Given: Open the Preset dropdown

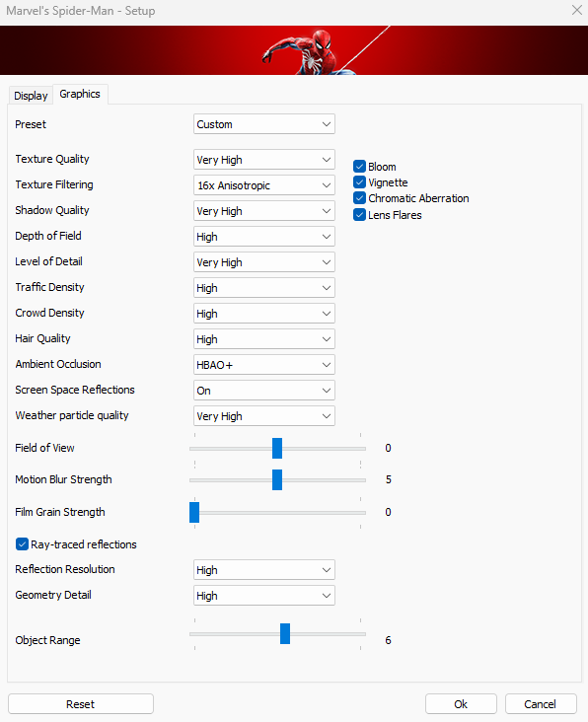Looking at the screenshot, I should coord(264,124).
